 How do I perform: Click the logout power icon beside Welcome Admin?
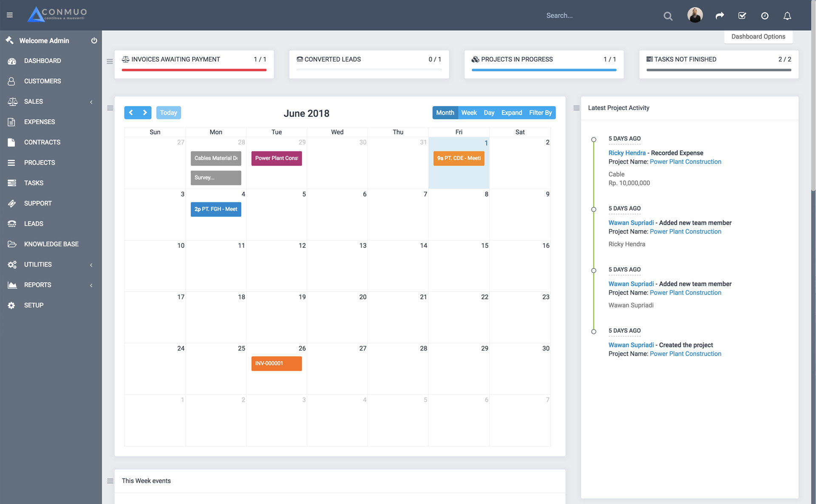[x=94, y=41]
